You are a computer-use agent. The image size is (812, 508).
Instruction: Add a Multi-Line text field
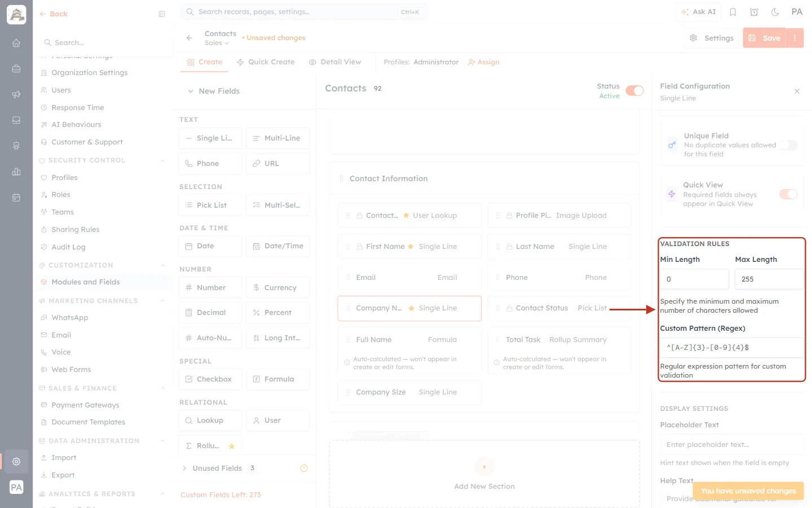(x=278, y=138)
